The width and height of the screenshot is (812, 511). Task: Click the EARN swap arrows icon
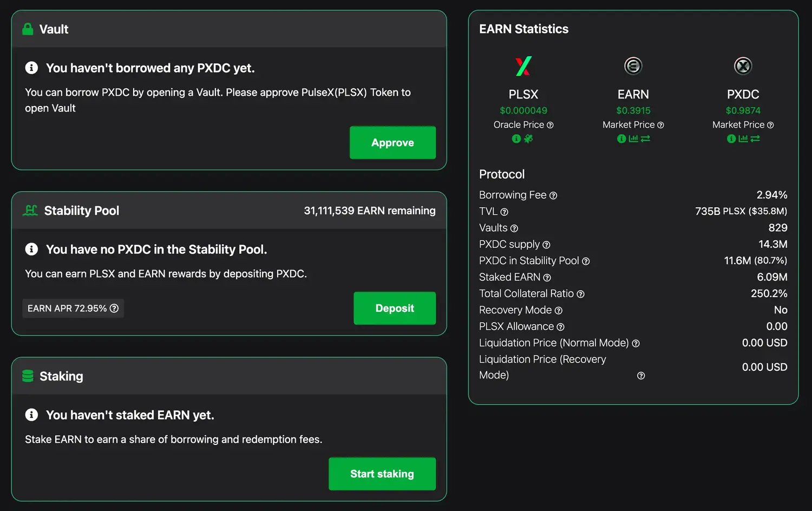click(x=645, y=139)
